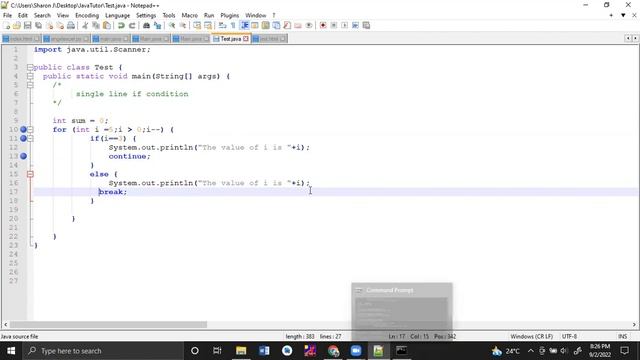Zoom in using the toolbar icon
This screenshot has width=640, height=360.
[171, 25]
